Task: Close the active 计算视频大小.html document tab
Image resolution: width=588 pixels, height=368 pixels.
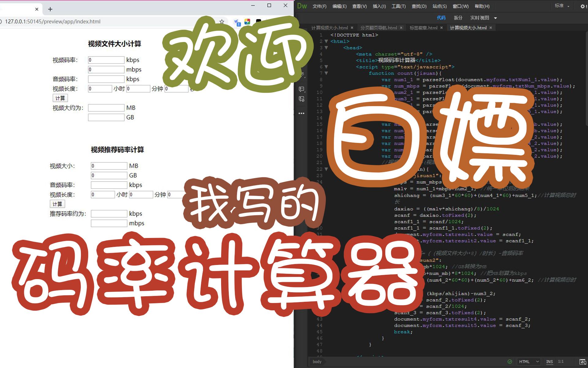Action: coord(491,28)
